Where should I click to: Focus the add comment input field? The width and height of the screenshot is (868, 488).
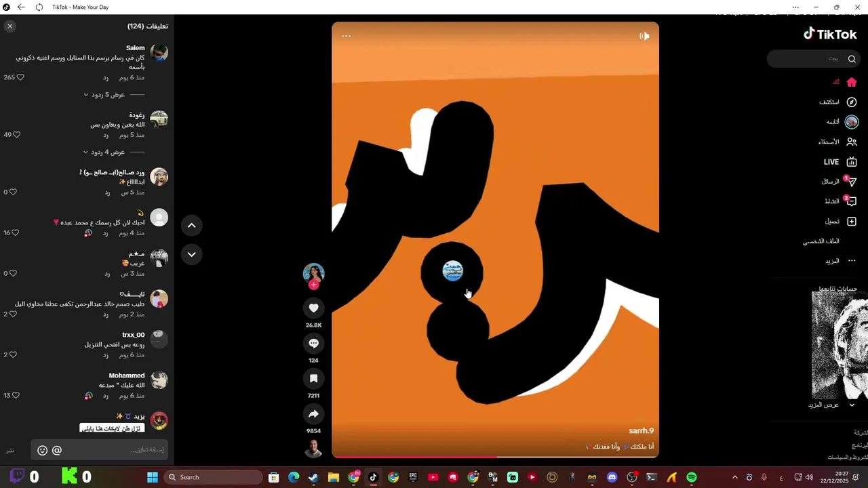(x=99, y=450)
